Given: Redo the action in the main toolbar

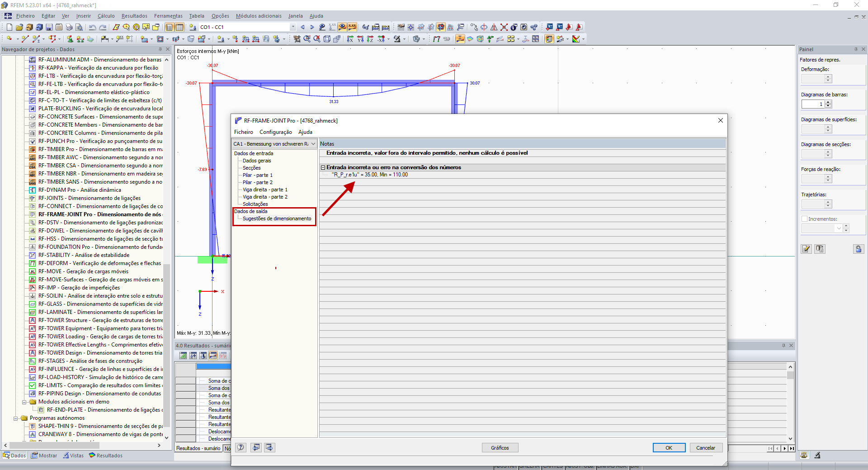Looking at the screenshot, I should coord(103,27).
